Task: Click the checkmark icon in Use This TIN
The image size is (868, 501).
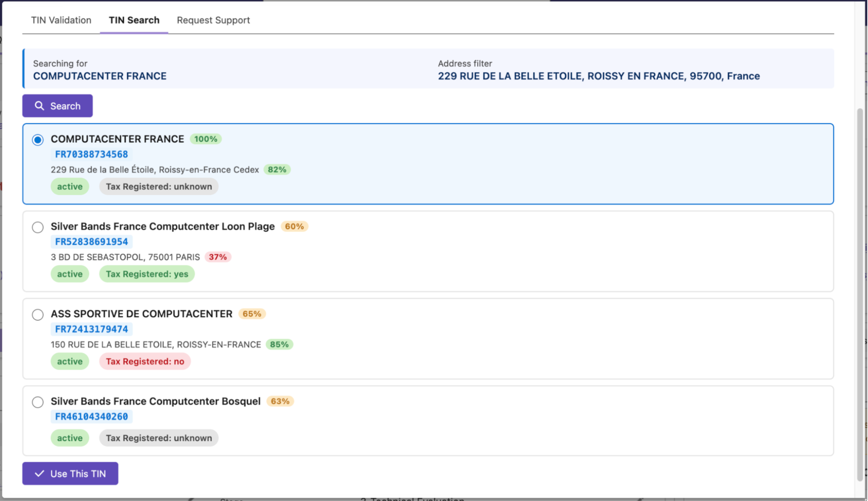Action: point(40,474)
